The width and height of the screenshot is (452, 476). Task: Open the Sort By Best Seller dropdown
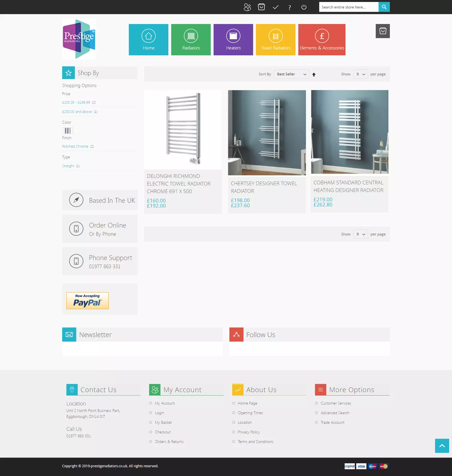291,74
